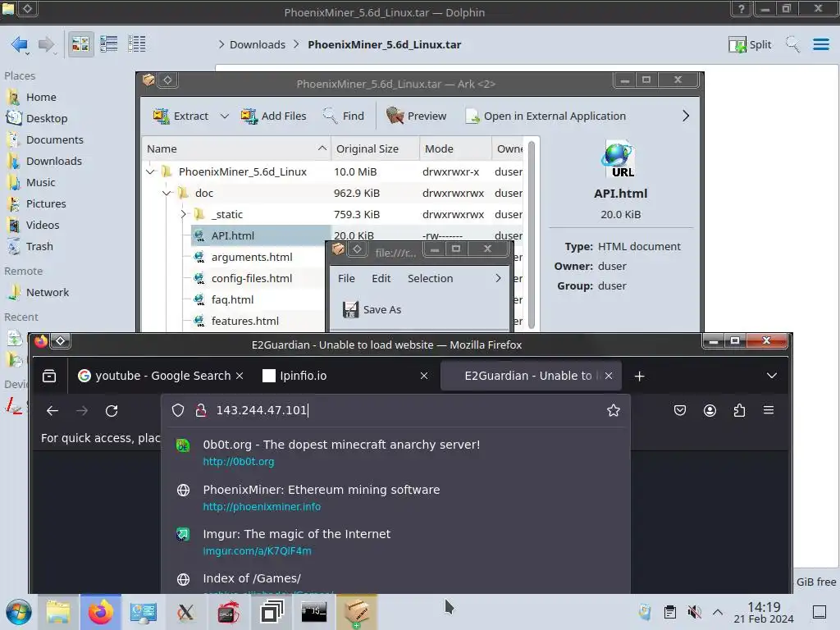This screenshot has height=630, width=840.
Task: Open Downloads in Places sidebar
Action: click(53, 162)
